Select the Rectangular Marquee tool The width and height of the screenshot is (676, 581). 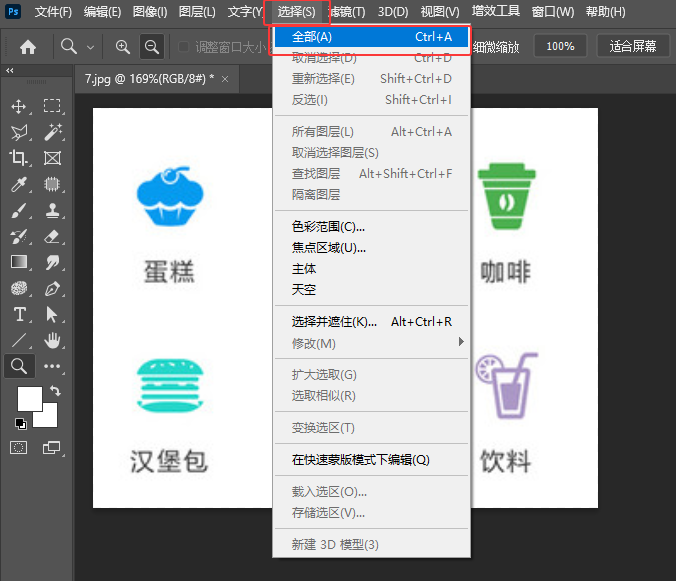52,106
